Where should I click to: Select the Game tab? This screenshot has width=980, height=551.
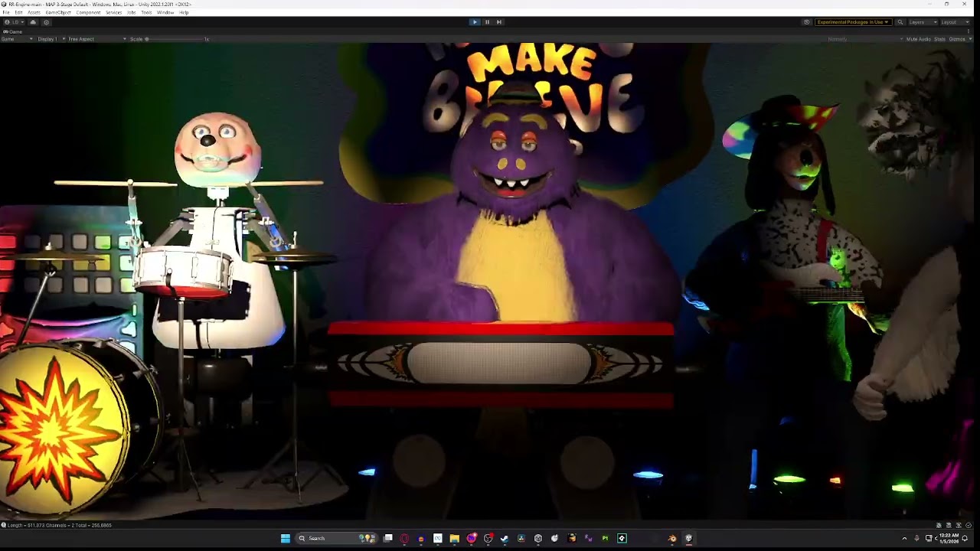[14, 31]
